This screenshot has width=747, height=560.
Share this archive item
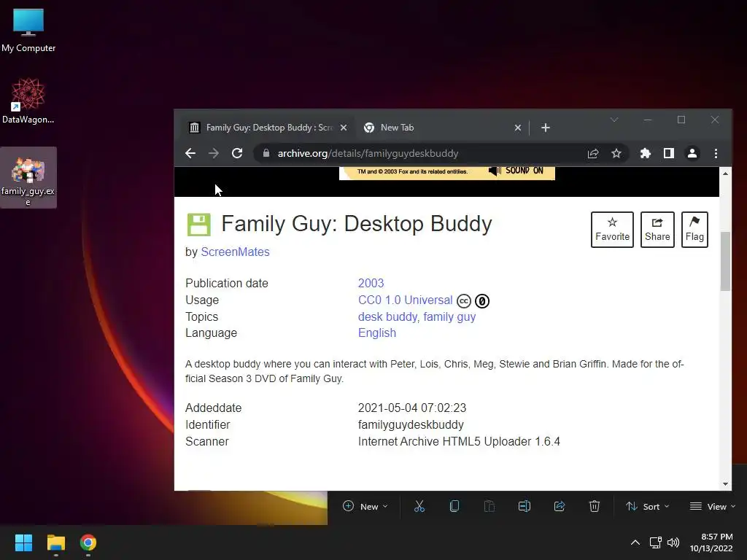[657, 230]
